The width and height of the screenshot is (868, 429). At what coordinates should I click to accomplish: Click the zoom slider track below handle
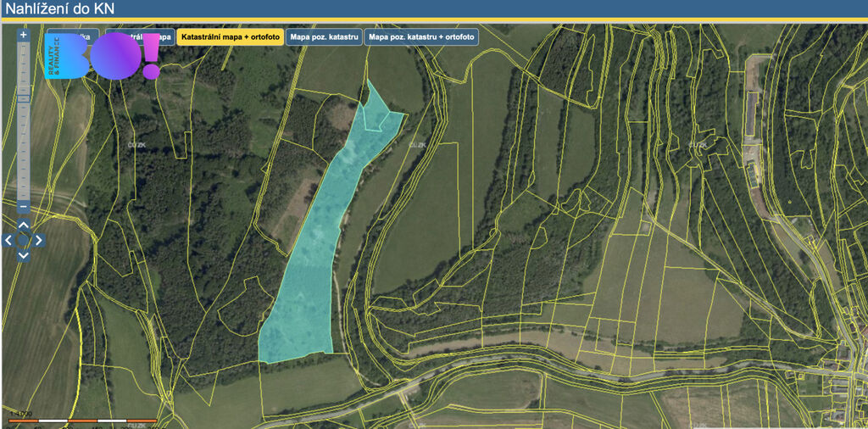coord(24,153)
